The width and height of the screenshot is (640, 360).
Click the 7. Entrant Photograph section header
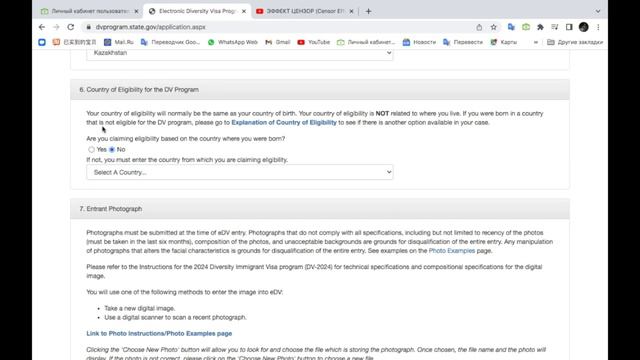point(320,209)
